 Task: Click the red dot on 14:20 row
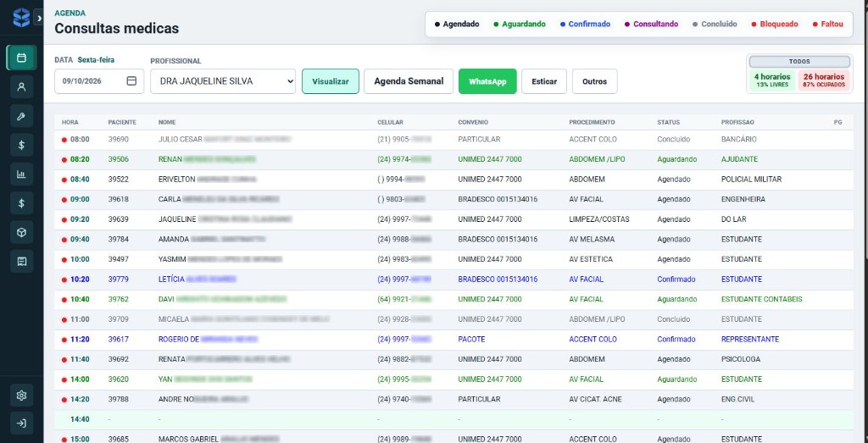pos(64,400)
